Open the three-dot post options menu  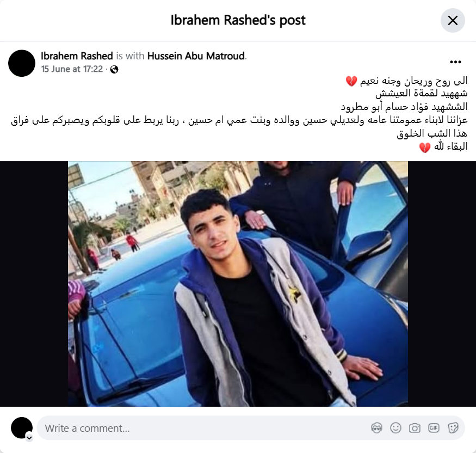coord(455,62)
